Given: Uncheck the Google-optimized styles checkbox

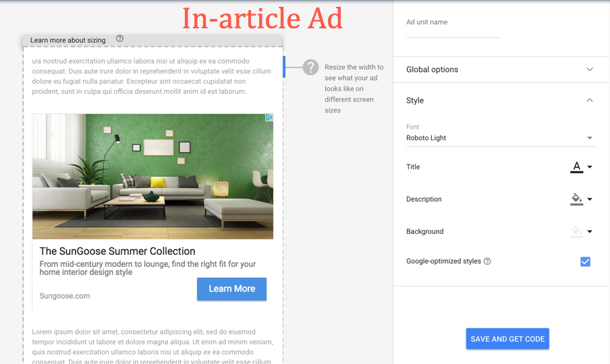Looking at the screenshot, I should click(585, 262).
